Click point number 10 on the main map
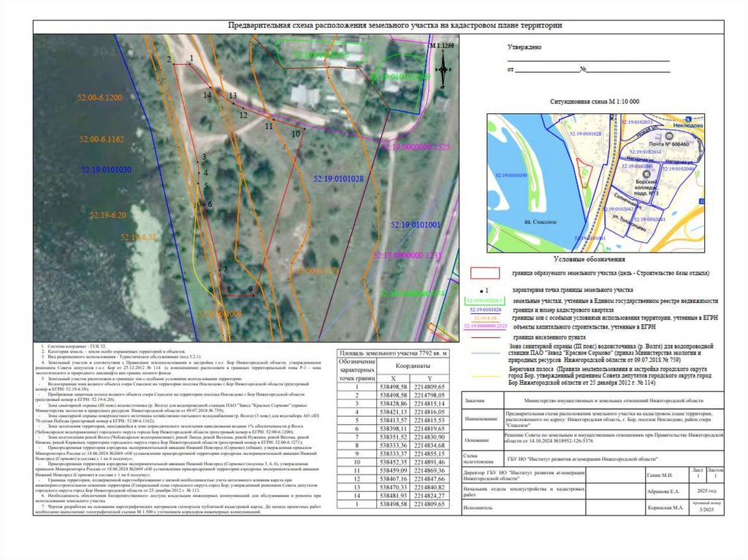This screenshot has height=560, width=748. pos(297,134)
